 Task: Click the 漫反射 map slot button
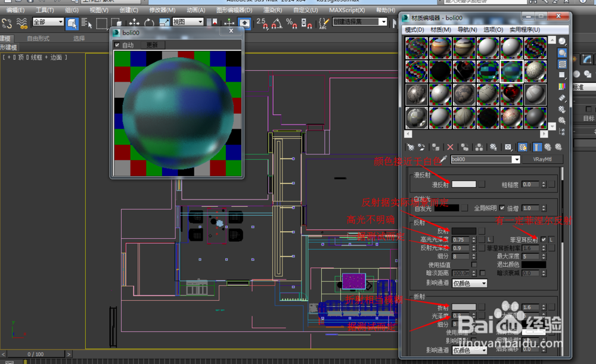coord(482,184)
